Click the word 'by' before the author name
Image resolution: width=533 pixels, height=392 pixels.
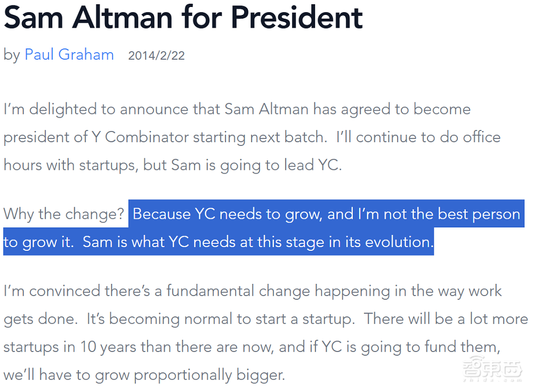(12, 55)
